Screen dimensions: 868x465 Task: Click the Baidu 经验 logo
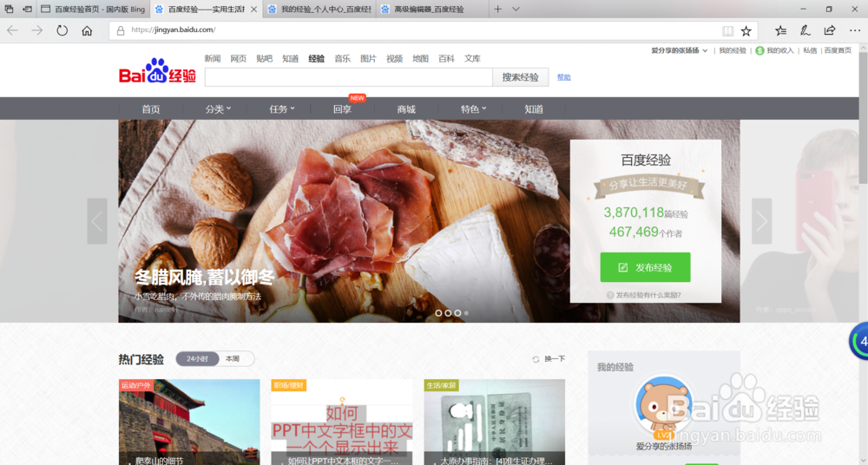click(157, 71)
